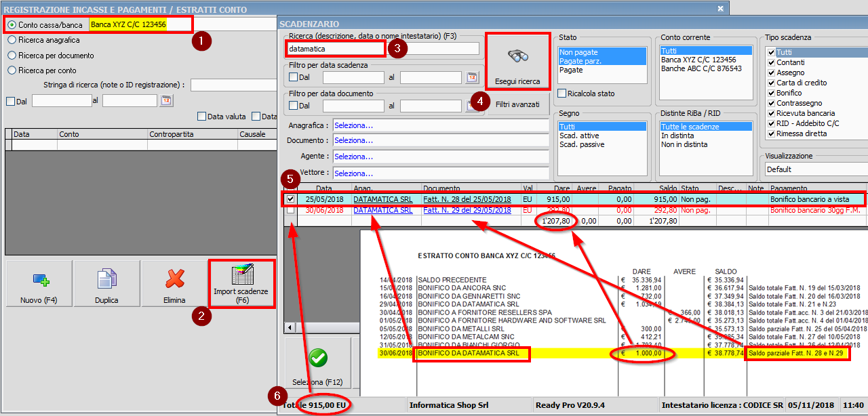Viewport: 868px width, 416px height.
Task: Open calendar picker in Registrazione date range
Action: (x=166, y=101)
